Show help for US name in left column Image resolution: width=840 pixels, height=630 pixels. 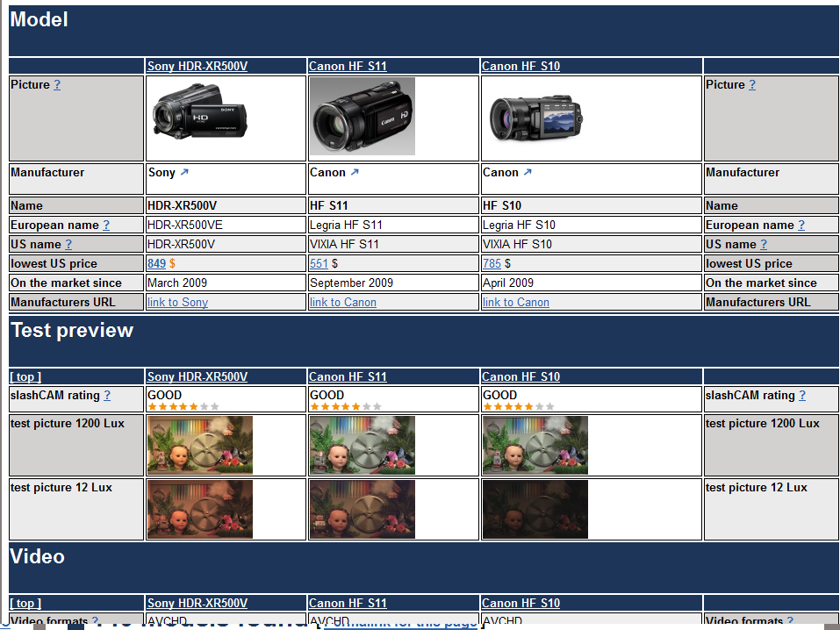[68, 244]
